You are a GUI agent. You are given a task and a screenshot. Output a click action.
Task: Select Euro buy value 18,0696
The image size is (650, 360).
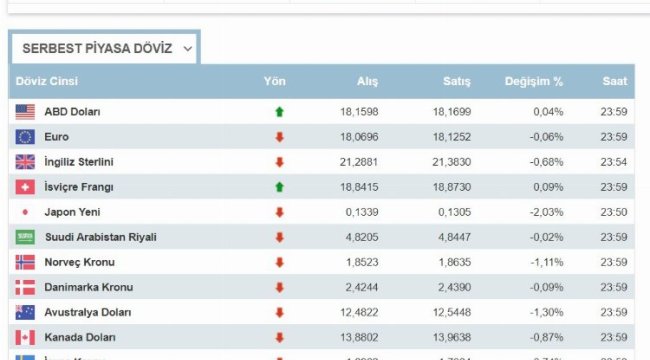point(359,137)
